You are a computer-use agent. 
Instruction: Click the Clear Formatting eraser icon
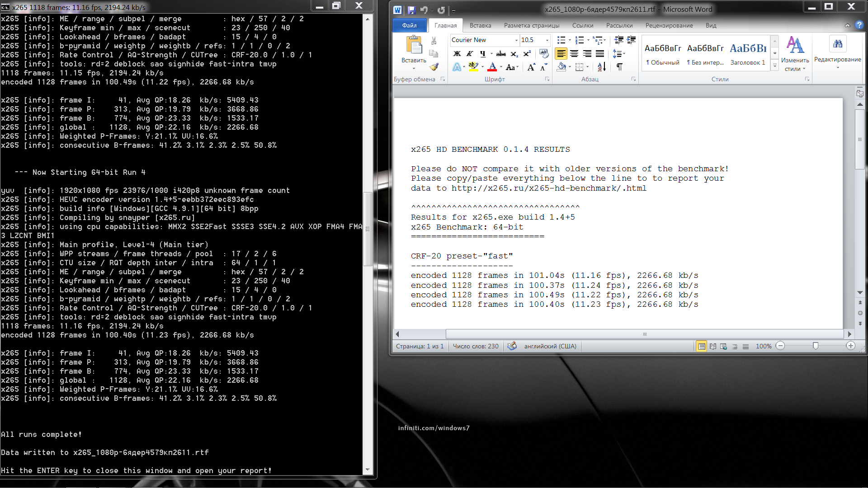[x=544, y=54]
